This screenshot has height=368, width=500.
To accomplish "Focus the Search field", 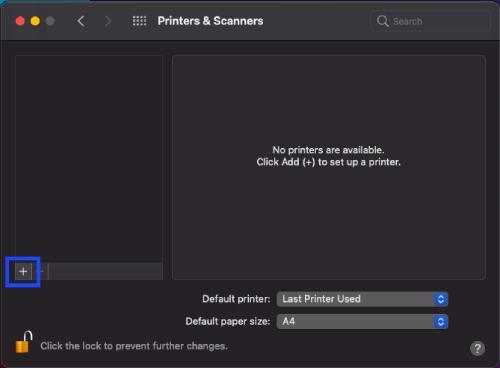I will pos(430,21).
